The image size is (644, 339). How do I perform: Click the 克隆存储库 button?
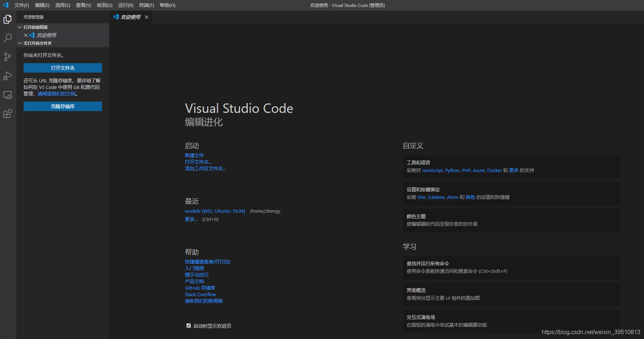click(62, 106)
